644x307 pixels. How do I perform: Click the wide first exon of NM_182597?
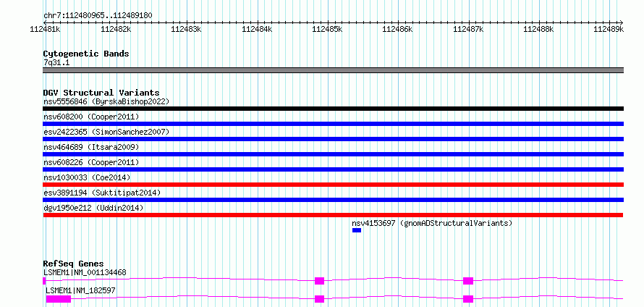59,299
